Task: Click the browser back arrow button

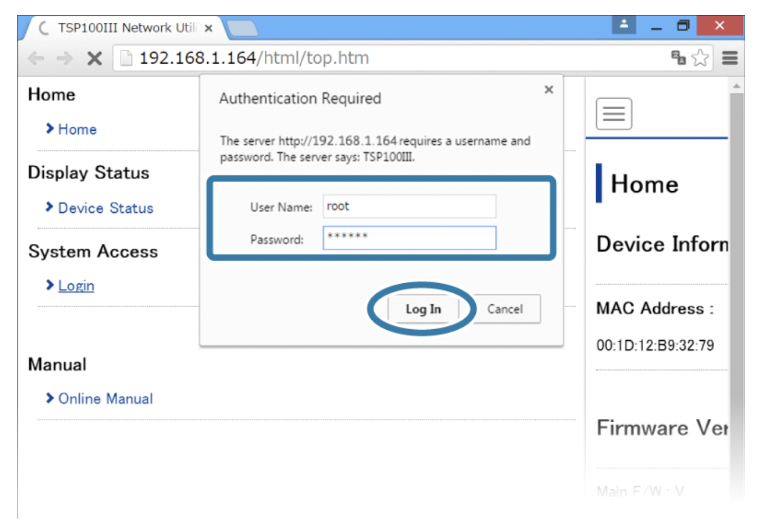Action: (x=36, y=58)
